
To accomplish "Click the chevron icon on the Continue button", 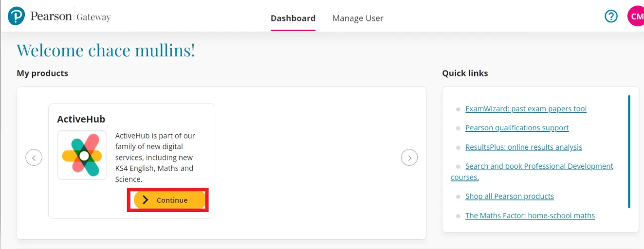I will tap(145, 200).
